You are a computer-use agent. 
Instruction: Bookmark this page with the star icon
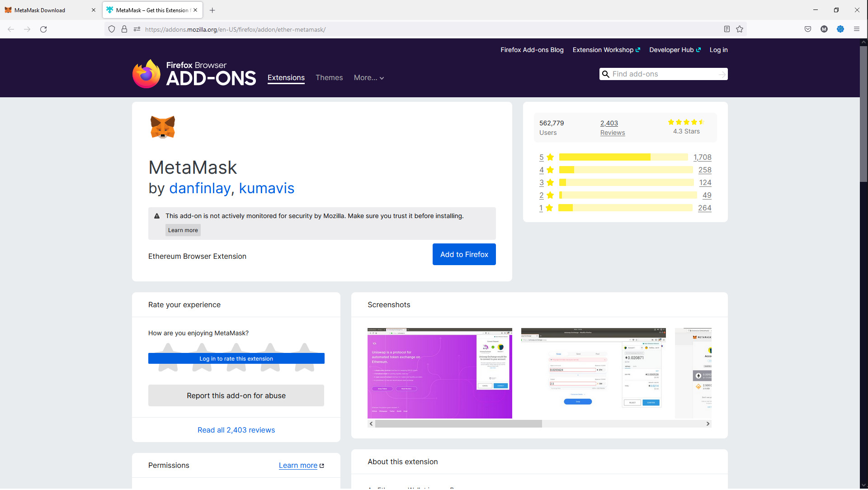(x=740, y=29)
